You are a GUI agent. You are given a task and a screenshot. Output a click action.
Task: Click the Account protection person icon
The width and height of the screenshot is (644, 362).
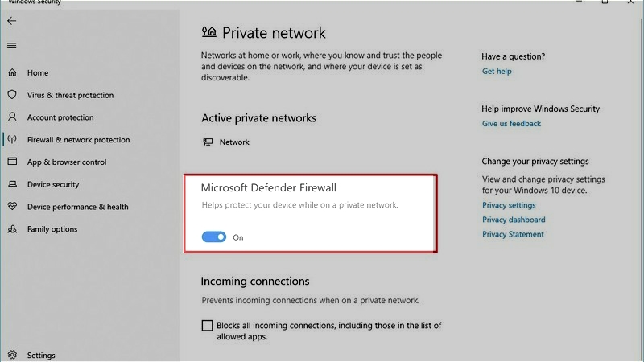click(x=12, y=117)
